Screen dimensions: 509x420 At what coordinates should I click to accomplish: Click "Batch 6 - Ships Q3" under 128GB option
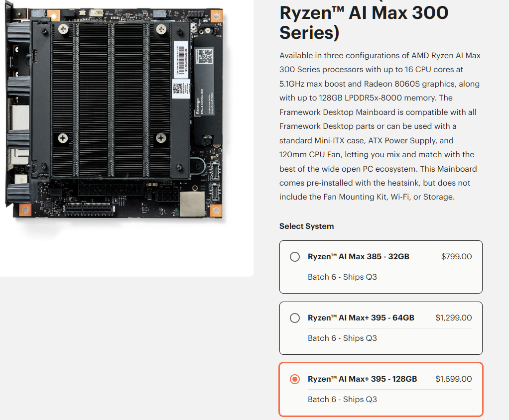tap(342, 400)
